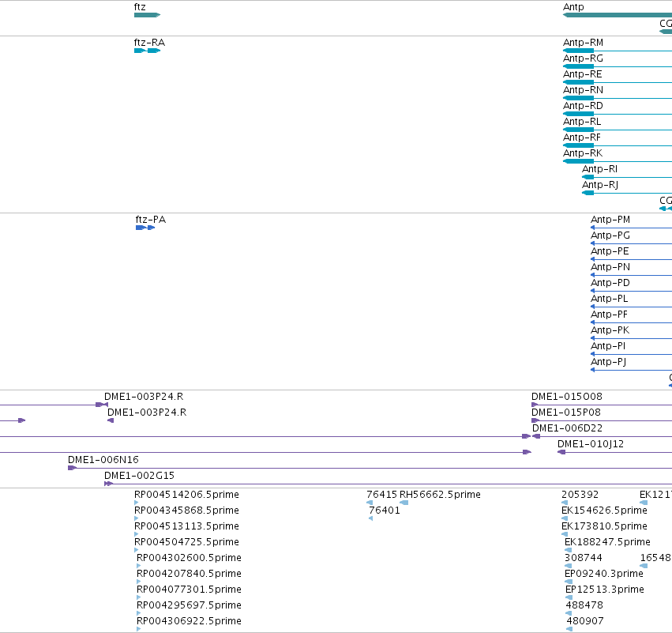Click the Antp-RK transcript label
Image resolution: width=672 pixels, height=633 pixels.
point(583,153)
